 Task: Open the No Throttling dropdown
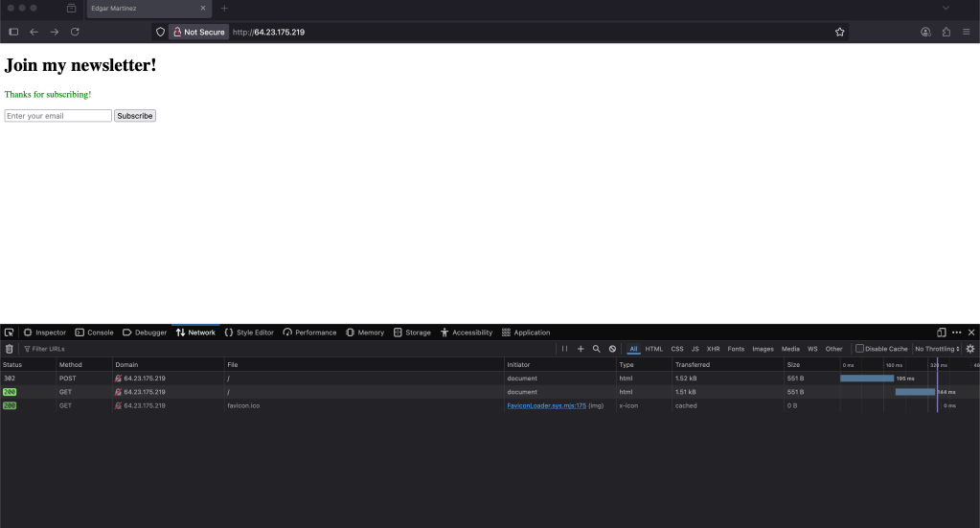point(937,349)
